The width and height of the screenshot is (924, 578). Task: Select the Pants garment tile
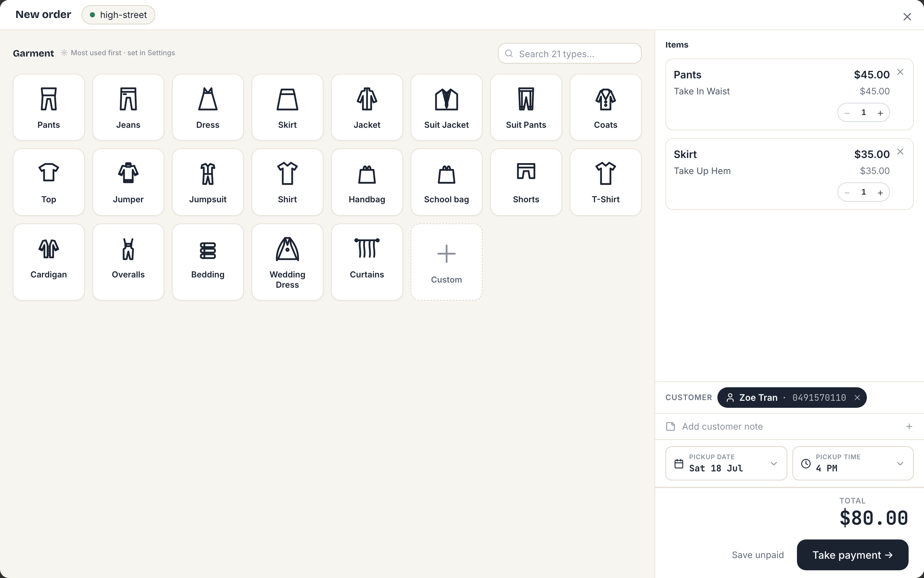point(48,107)
